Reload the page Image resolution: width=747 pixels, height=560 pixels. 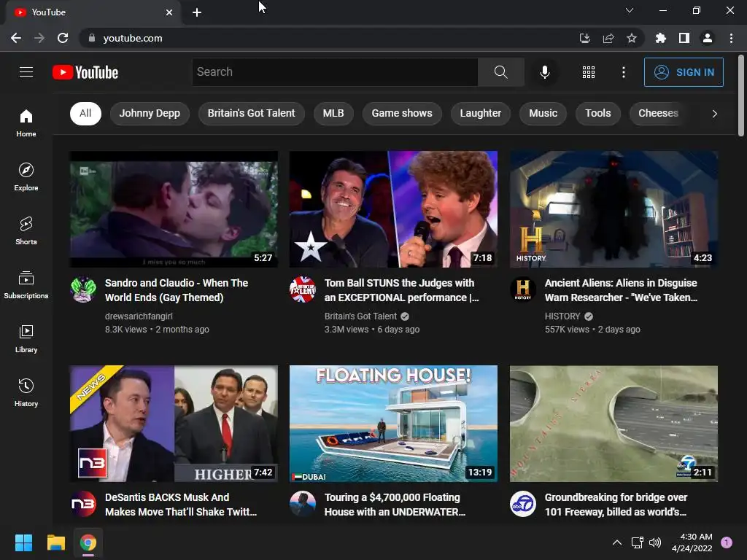[63, 38]
